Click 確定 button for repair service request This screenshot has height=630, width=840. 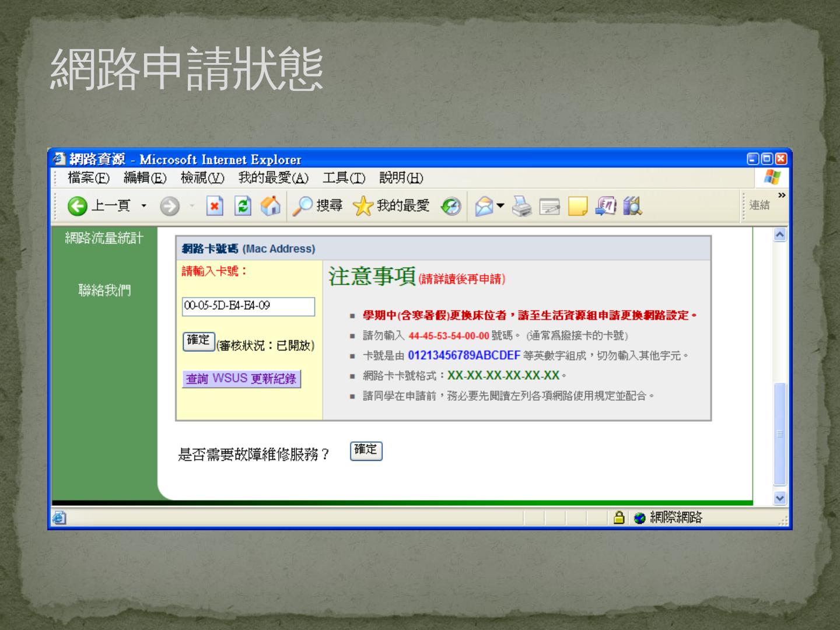point(366,451)
